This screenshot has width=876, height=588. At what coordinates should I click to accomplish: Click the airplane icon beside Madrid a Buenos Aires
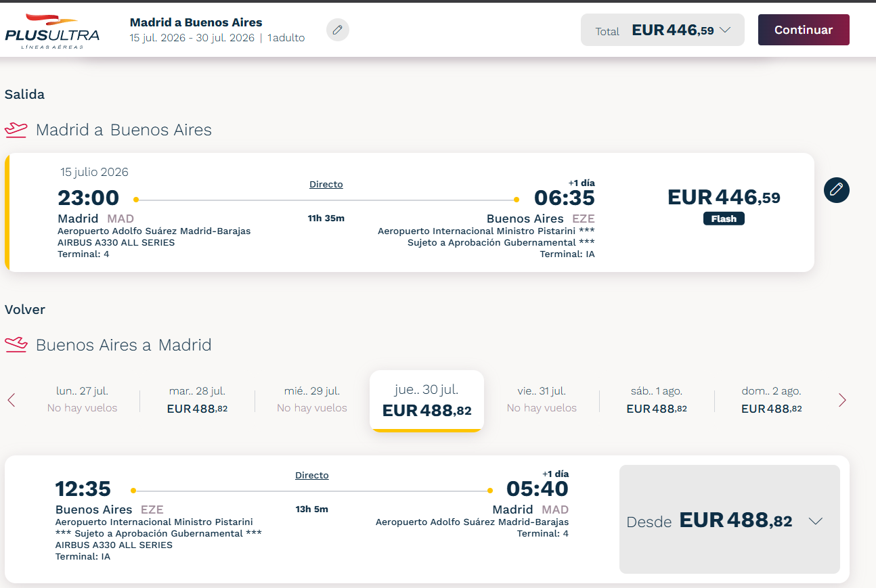pos(16,129)
